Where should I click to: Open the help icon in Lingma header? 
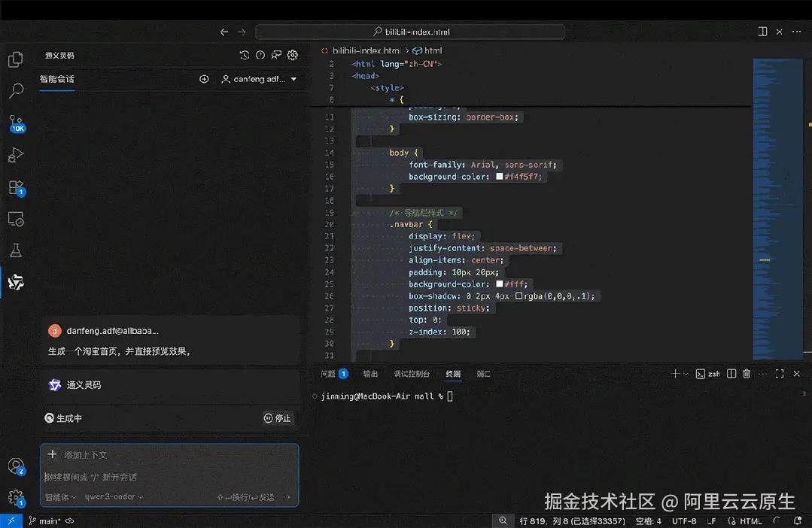pos(260,55)
